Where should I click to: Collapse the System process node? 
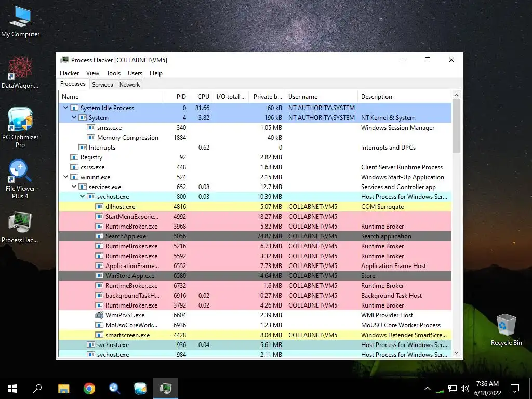(x=74, y=117)
